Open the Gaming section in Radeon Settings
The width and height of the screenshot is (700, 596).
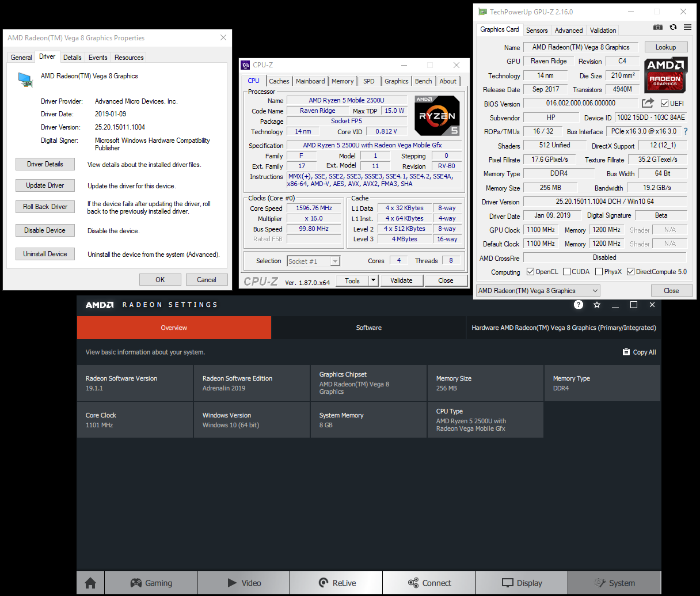(x=151, y=583)
